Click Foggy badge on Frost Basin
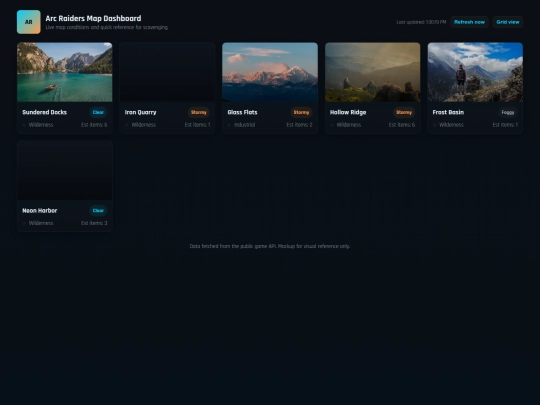Image resolution: width=540 pixels, height=405 pixels. tap(508, 112)
